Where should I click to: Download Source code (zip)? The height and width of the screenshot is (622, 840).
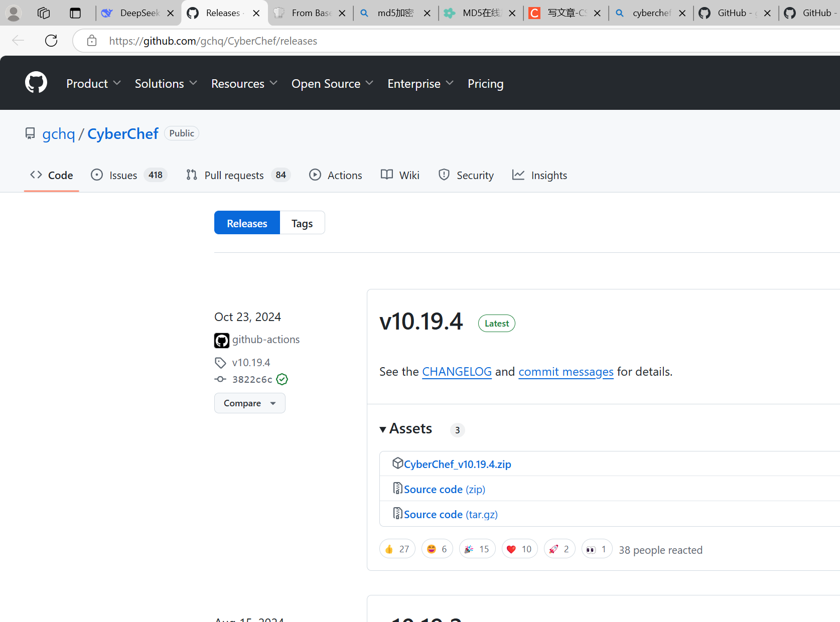point(445,489)
